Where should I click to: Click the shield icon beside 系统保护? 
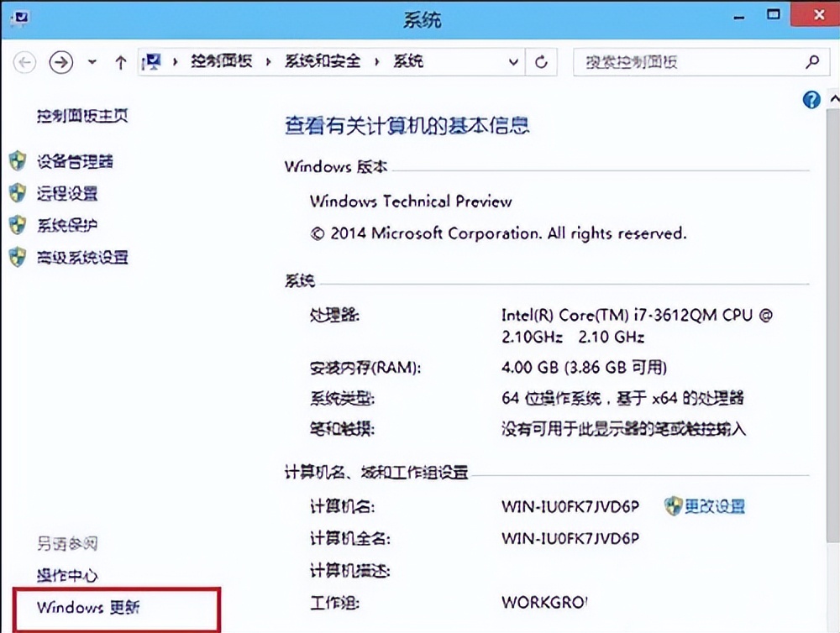coord(18,225)
